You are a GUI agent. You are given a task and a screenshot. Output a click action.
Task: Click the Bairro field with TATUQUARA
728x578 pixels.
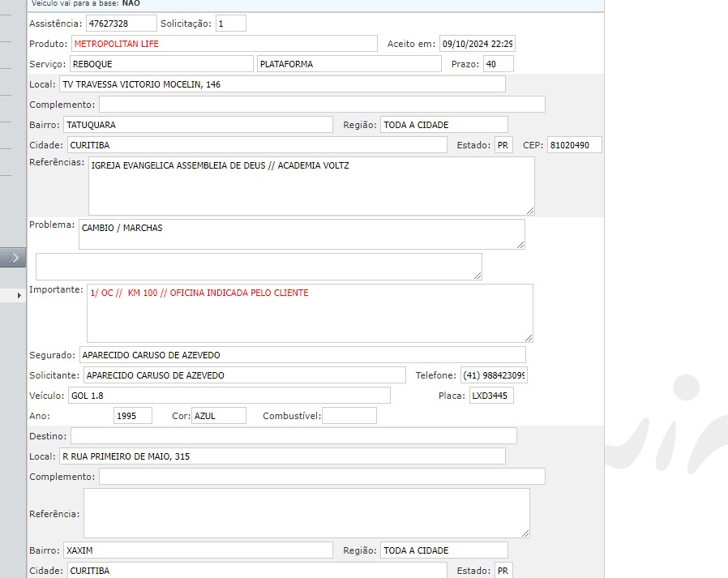tap(197, 125)
